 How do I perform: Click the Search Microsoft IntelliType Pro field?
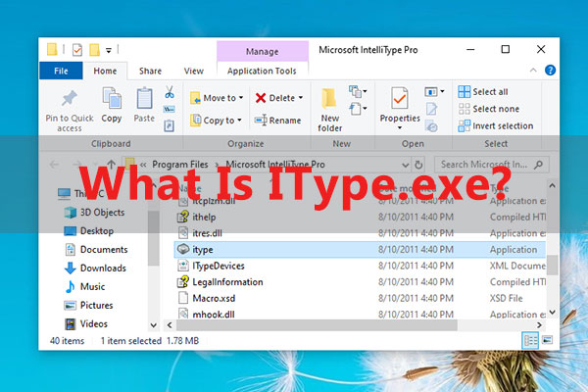click(492, 165)
